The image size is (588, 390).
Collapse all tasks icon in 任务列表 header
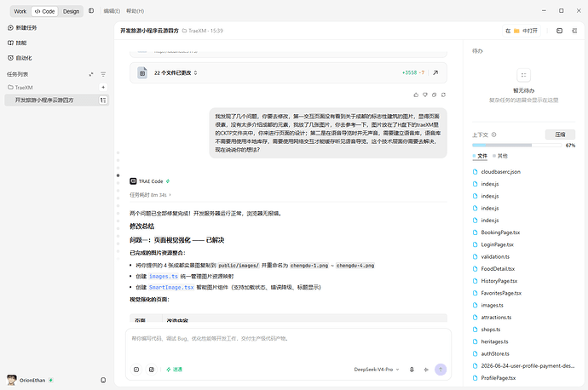tap(90, 75)
